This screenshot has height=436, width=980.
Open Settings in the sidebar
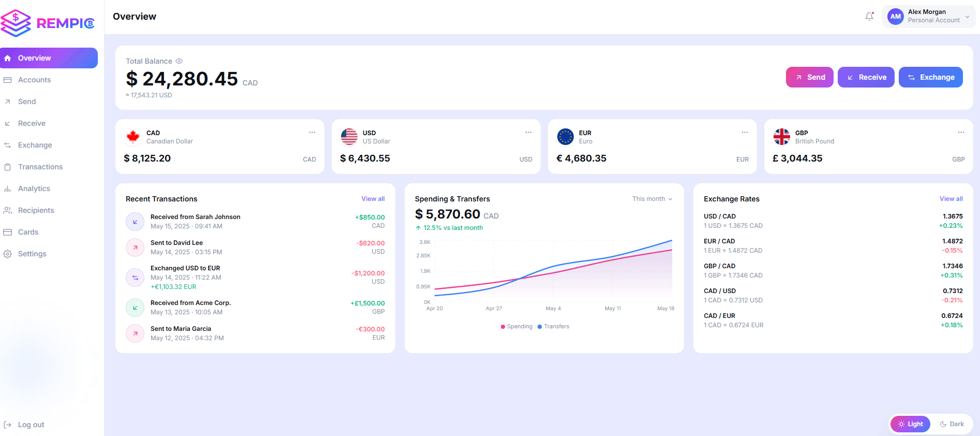pyautogui.click(x=49, y=254)
